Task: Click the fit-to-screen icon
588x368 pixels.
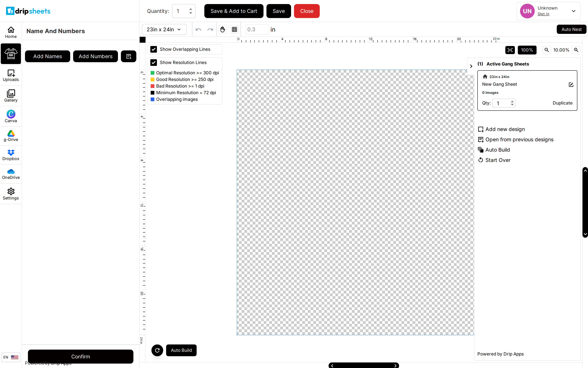Action: coord(510,50)
